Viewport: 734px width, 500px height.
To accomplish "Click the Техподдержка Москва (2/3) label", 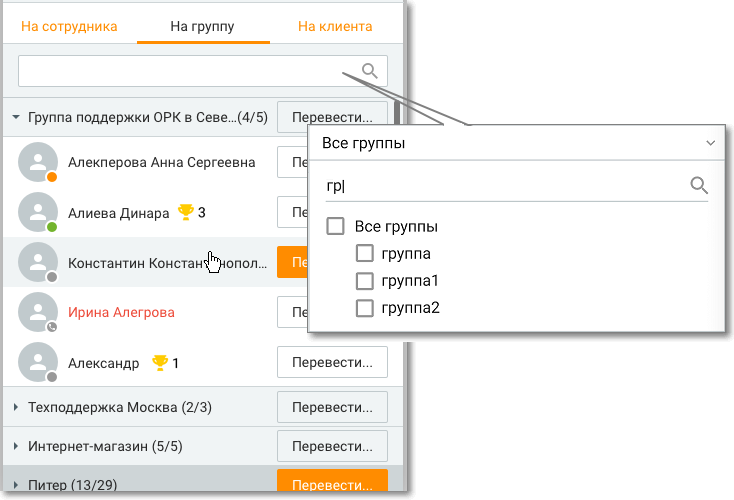I will tap(120, 407).
